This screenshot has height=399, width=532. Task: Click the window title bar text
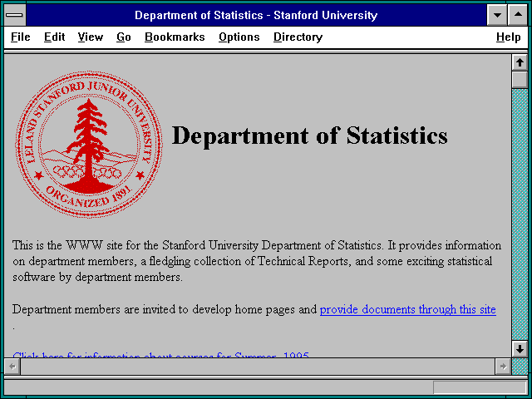pyautogui.click(x=256, y=15)
